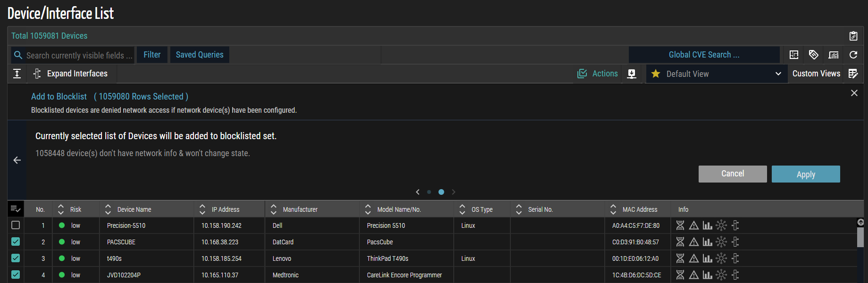Click the back arrow in blocklist panel
Image resolution: width=868 pixels, height=283 pixels.
tap(17, 160)
